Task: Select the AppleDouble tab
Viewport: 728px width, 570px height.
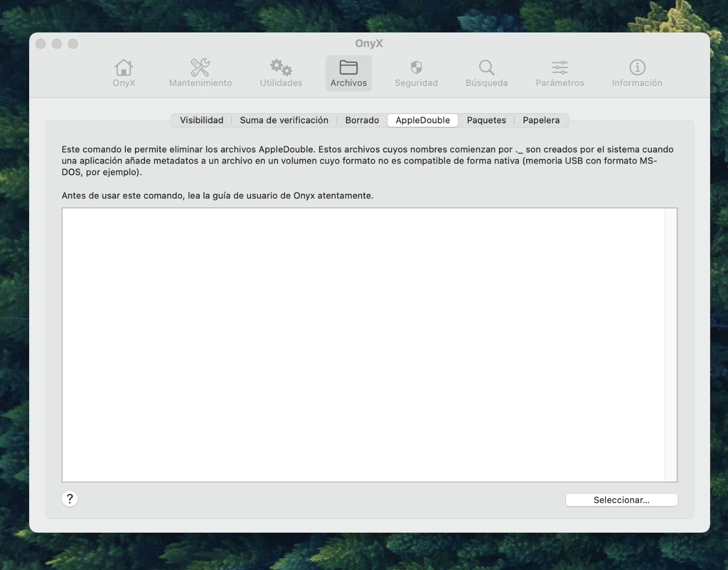Action: pyautogui.click(x=423, y=120)
